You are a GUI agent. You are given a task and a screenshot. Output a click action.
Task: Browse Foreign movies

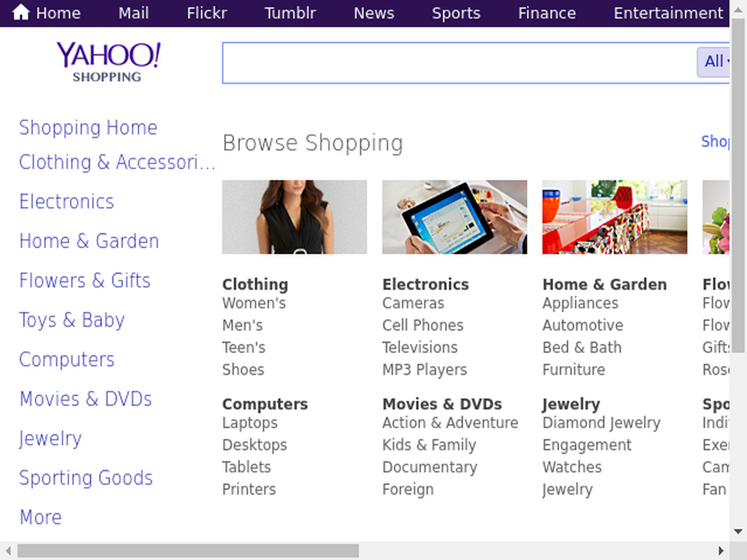[x=408, y=489]
